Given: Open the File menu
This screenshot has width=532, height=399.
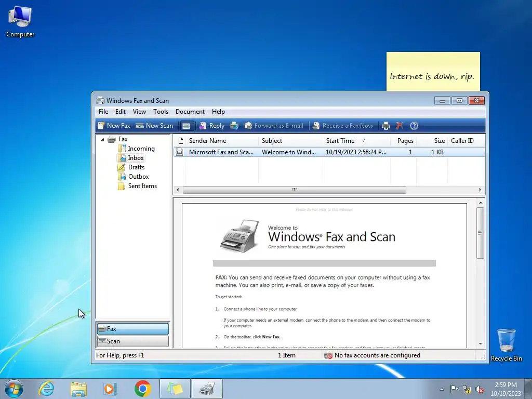Looking at the screenshot, I should point(103,112).
